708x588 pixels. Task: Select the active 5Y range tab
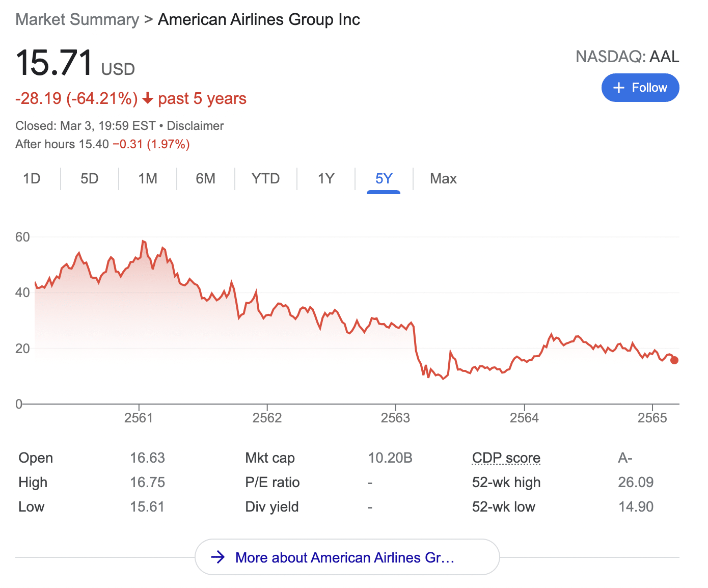384,179
